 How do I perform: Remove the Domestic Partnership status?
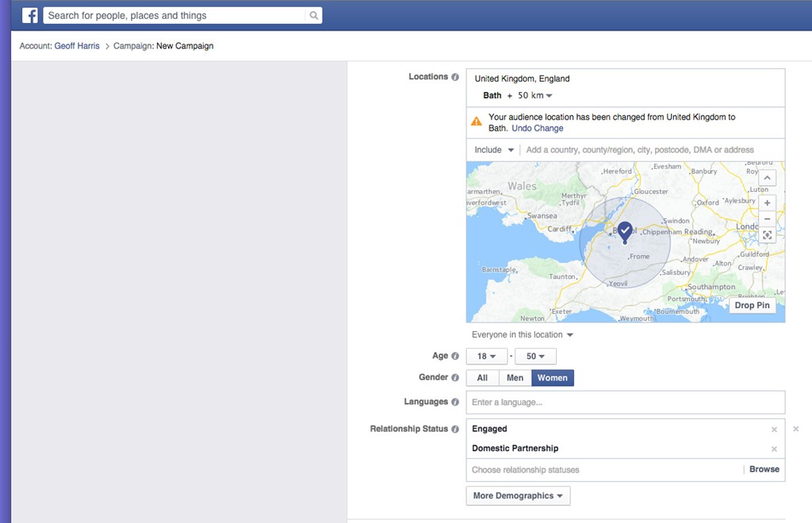pos(774,449)
